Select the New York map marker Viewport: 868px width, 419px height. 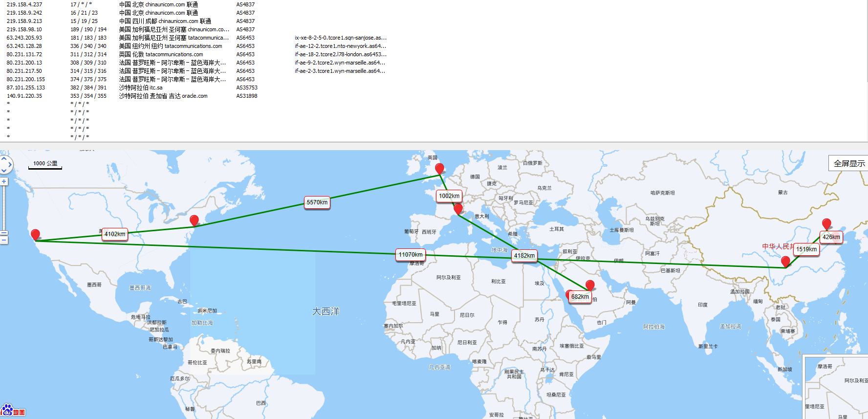(x=194, y=221)
